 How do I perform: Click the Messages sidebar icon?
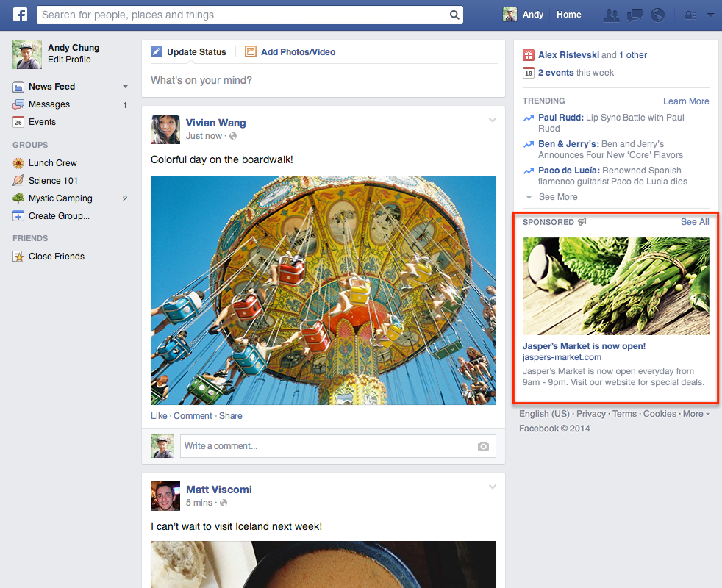[x=18, y=104]
